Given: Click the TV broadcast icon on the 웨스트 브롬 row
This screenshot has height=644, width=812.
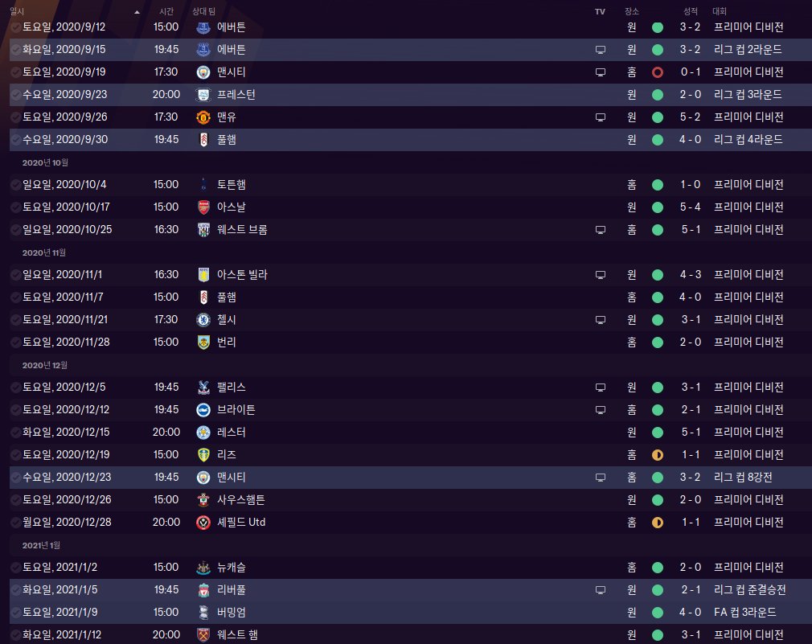Looking at the screenshot, I should click(599, 229).
